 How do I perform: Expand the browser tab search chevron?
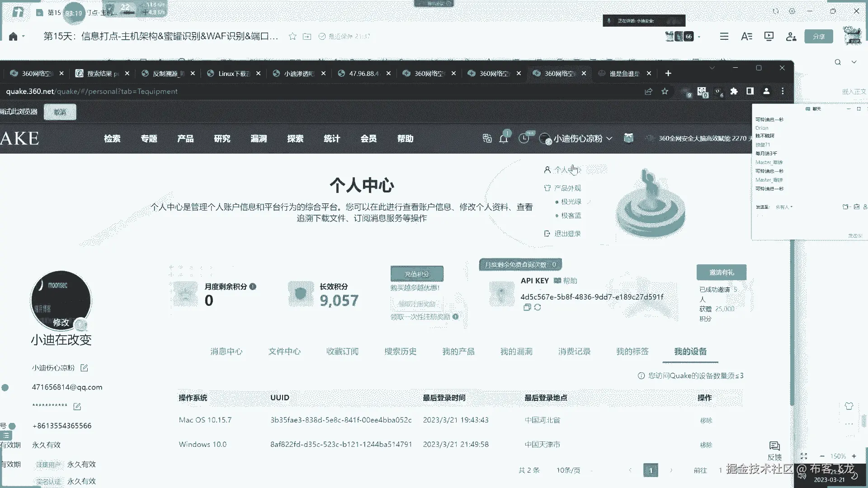pyautogui.click(x=712, y=68)
